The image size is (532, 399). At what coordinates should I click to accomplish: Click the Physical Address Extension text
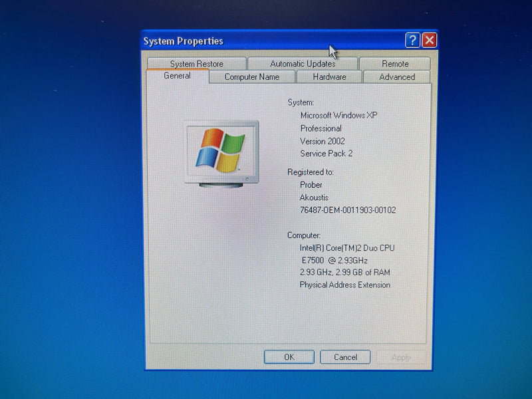344,285
